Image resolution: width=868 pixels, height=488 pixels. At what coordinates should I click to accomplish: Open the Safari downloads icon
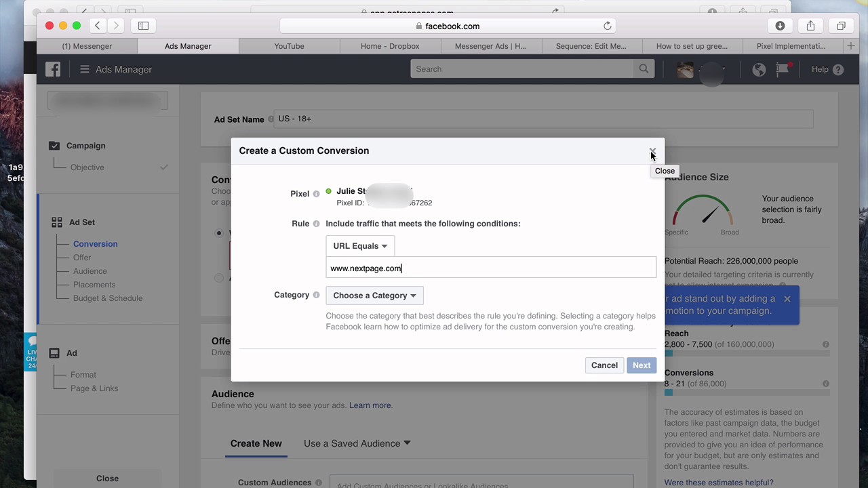[780, 26]
